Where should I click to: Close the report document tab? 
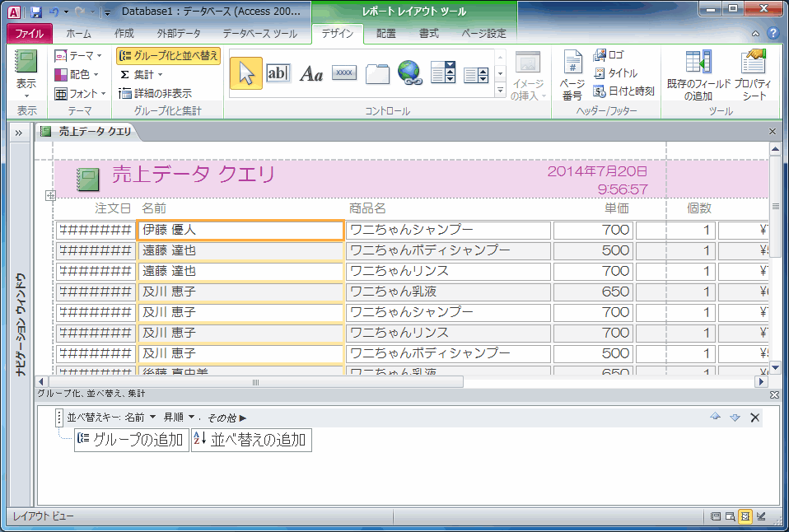[x=773, y=132]
